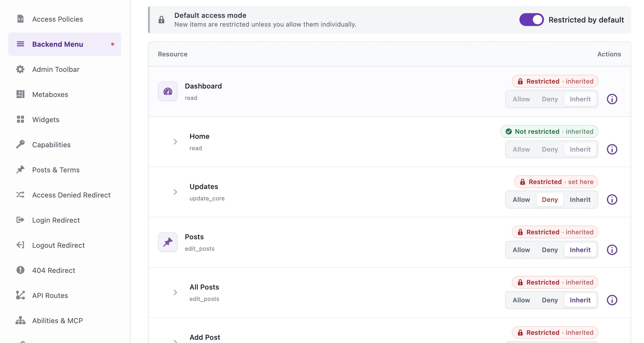Click the API Routes branch icon
644x343 pixels.
[x=20, y=295]
